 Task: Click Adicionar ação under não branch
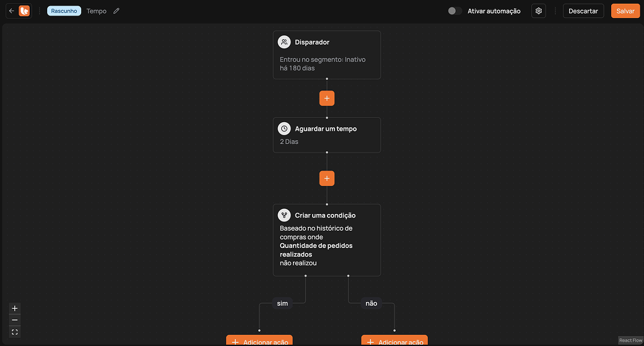click(x=394, y=341)
